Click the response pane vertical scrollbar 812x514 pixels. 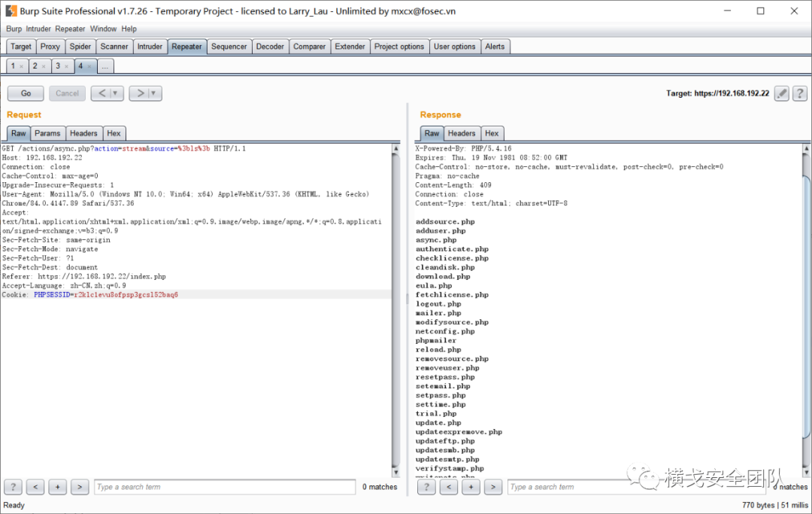(x=806, y=310)
